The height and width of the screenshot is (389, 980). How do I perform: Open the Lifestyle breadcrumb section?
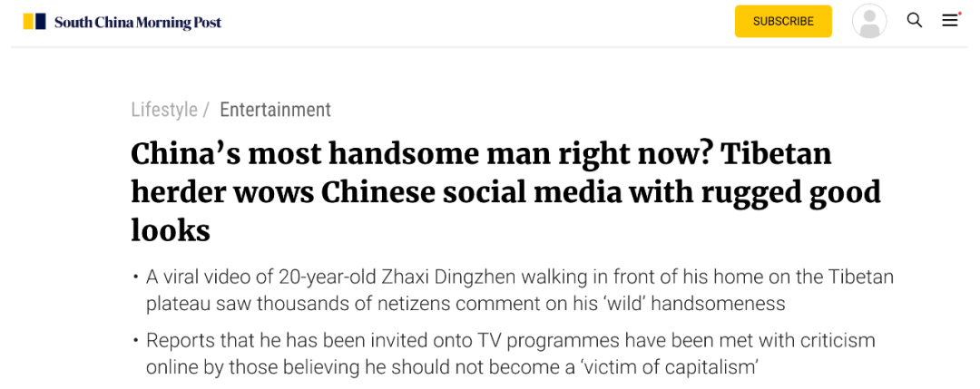tap(164, 110)
